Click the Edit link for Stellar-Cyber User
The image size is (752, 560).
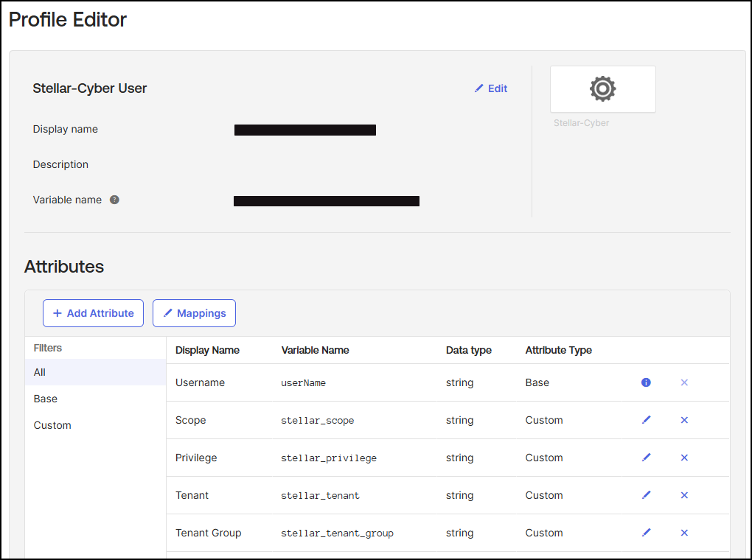click(x=491, y=88)
